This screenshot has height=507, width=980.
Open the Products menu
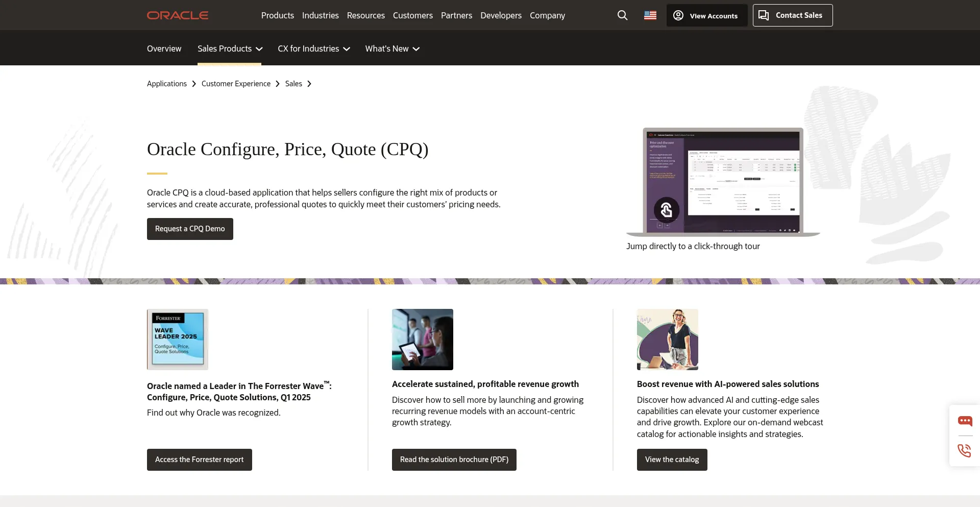277,15
